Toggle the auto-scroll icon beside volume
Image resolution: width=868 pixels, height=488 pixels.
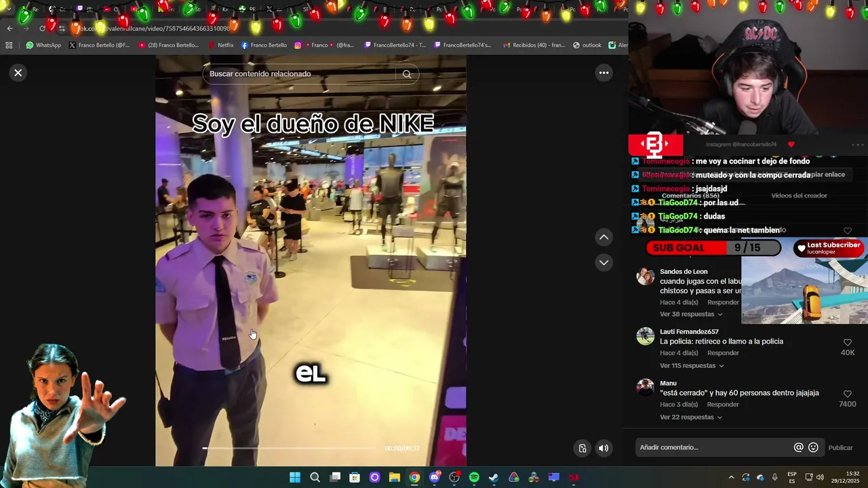point(583,448)
